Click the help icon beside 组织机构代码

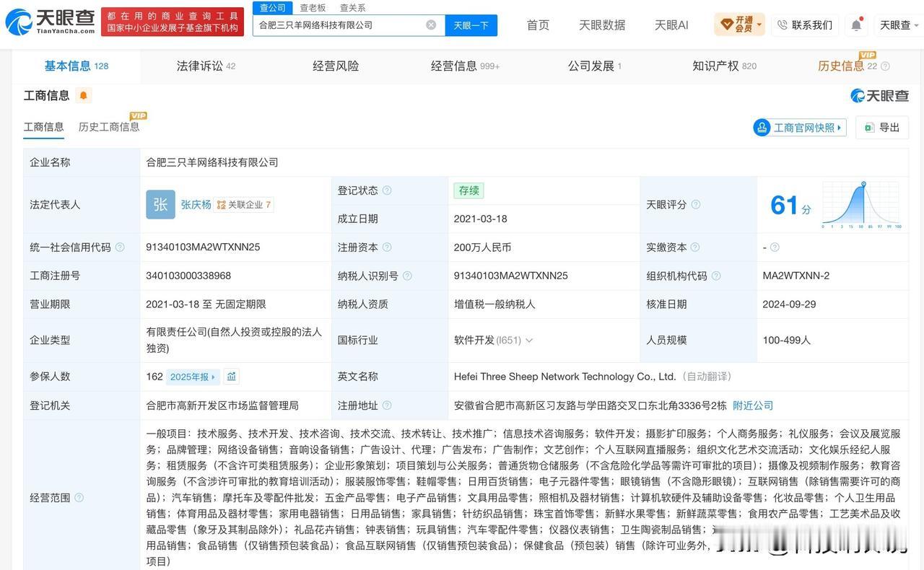pos(716,276)
